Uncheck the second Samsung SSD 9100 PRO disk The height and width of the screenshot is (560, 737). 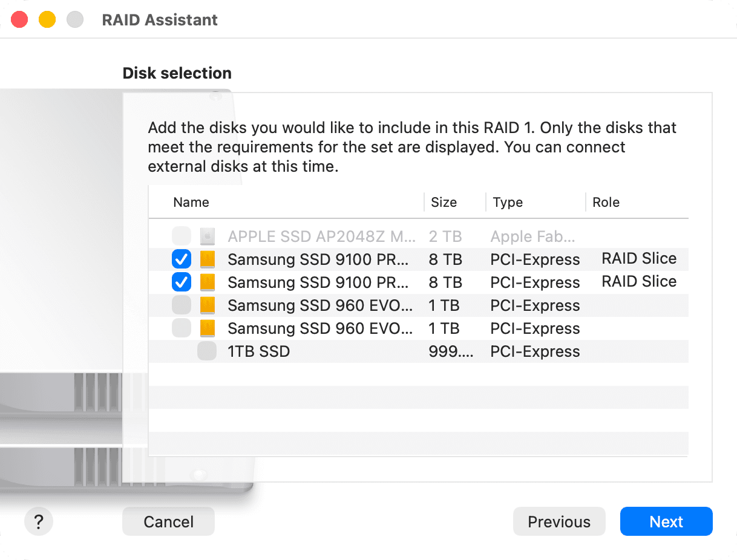[x=182, y=282]
